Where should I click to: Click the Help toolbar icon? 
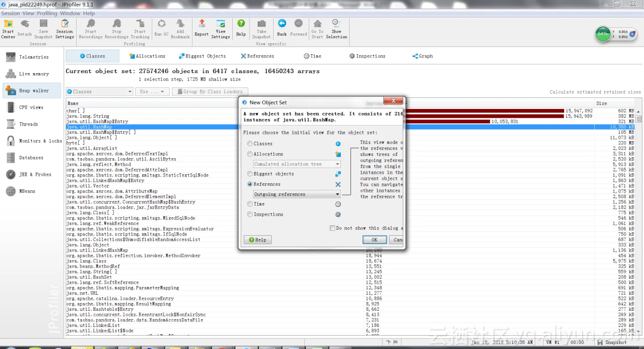click(x=241, y=28)
